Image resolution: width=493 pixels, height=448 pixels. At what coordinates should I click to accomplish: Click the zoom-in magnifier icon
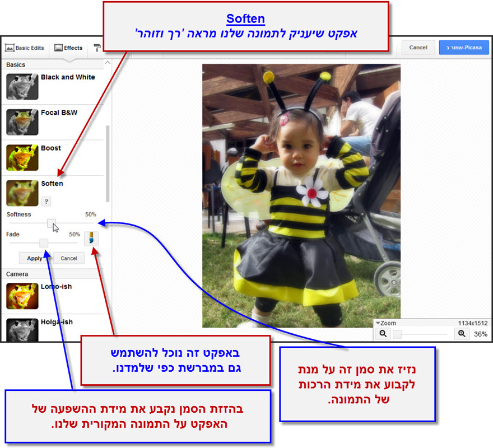461,334
